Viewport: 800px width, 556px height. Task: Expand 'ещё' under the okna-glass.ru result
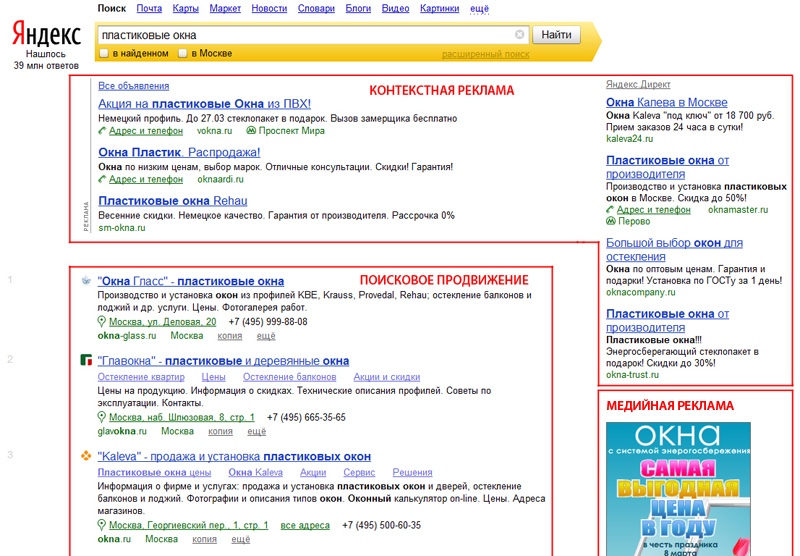266,336
